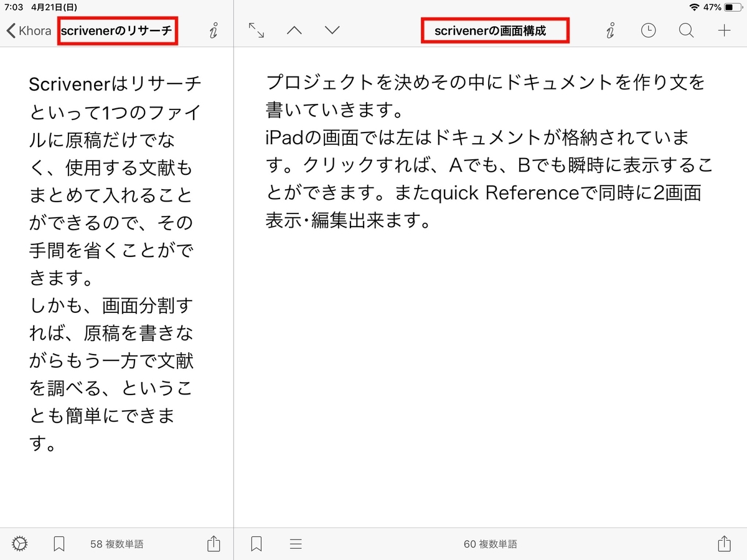
Task: Open the inspector for scrivenerのリサーチ
Action: (x=214, y=29)
